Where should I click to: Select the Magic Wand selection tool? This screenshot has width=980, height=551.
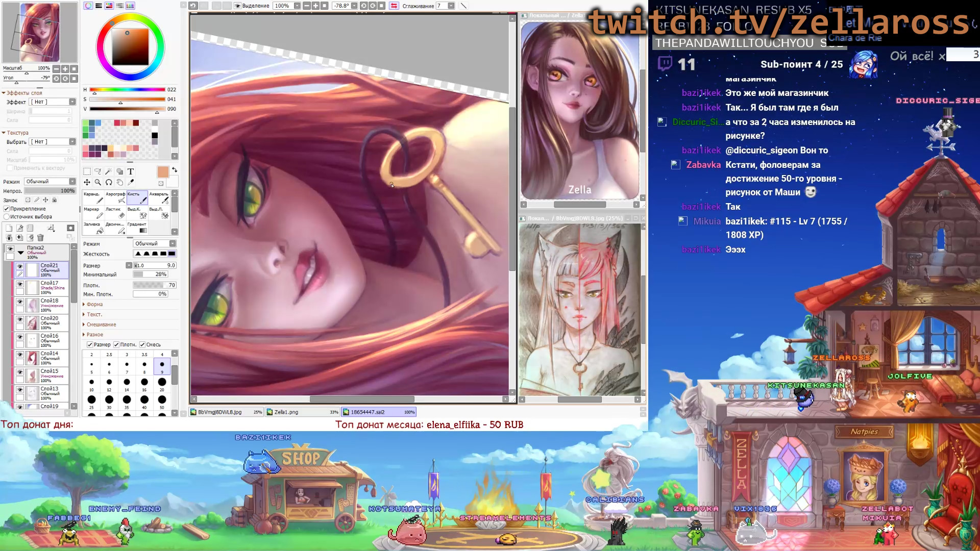109,172
